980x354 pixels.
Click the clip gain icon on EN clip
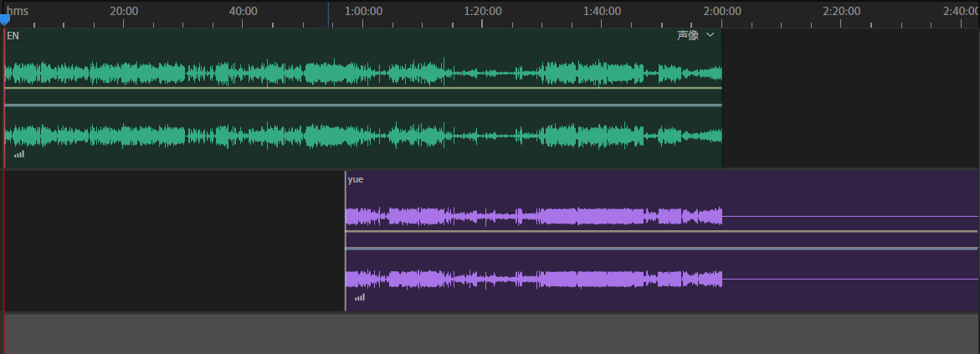pyautogui.click(x=19, y=154)
